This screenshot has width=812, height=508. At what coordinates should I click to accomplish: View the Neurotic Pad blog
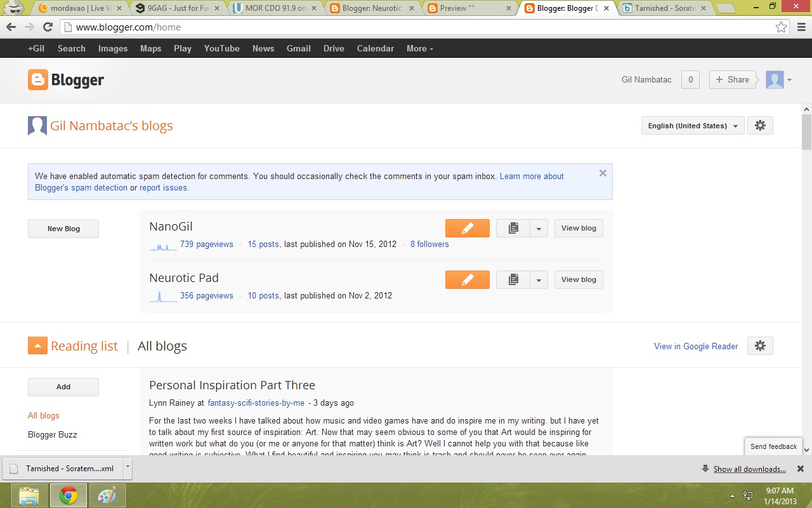[579, 280]
